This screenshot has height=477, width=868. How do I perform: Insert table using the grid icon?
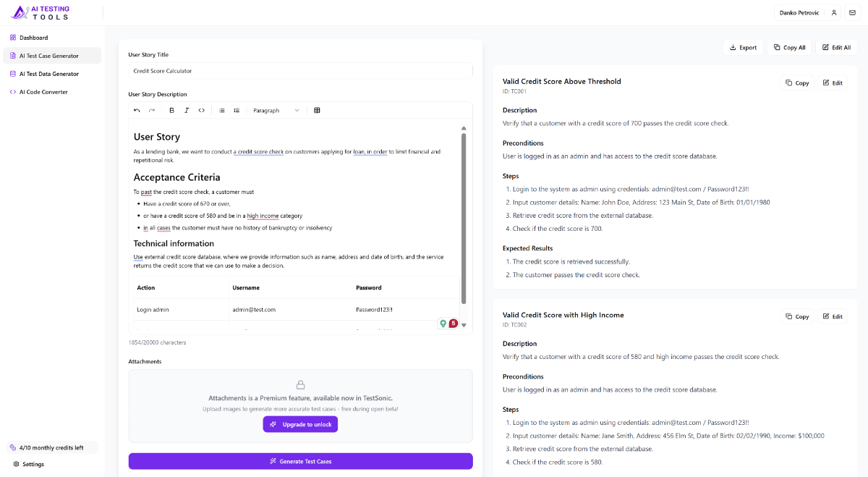tap(317, 111)
